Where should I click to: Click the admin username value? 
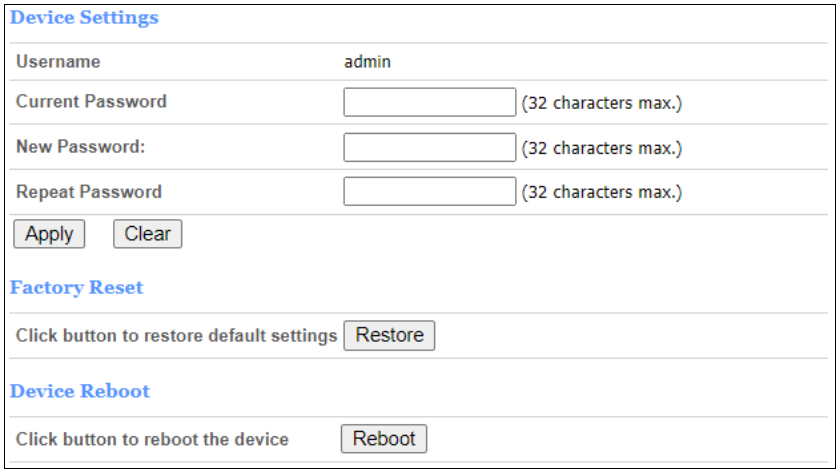[x=367, y=62]
